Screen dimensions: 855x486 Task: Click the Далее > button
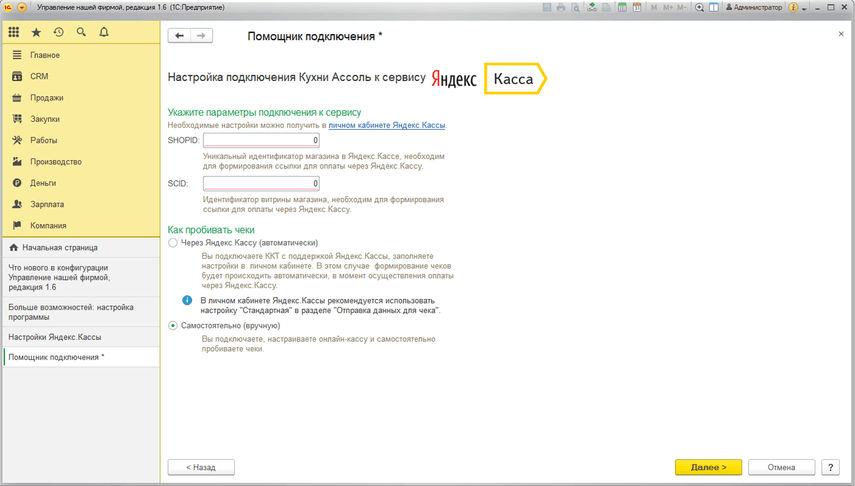tap(708, 467)
